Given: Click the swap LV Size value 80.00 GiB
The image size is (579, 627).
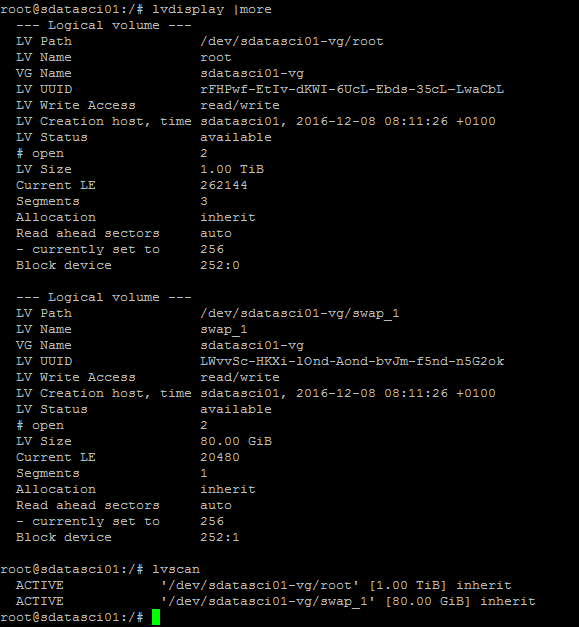Looking at the screenshot, I should coord(236,441).
